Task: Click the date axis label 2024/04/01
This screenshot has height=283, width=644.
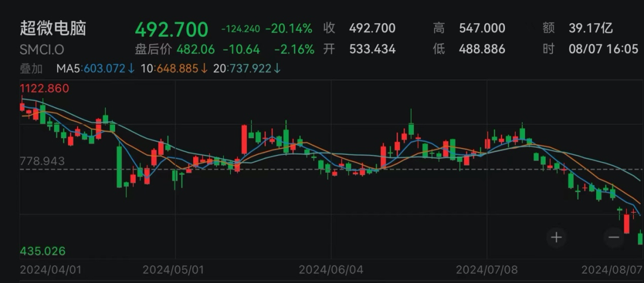Action: (x=51, y=270)
